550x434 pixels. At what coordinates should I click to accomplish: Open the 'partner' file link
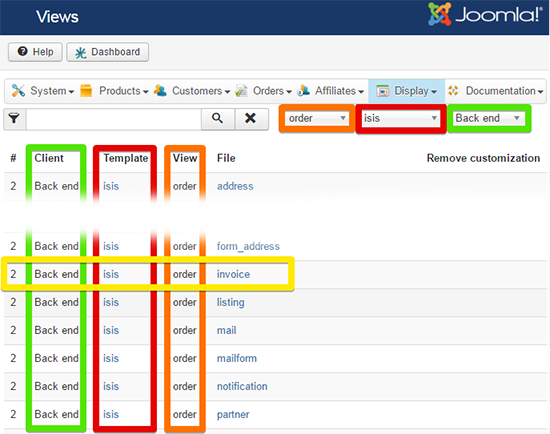233,414
